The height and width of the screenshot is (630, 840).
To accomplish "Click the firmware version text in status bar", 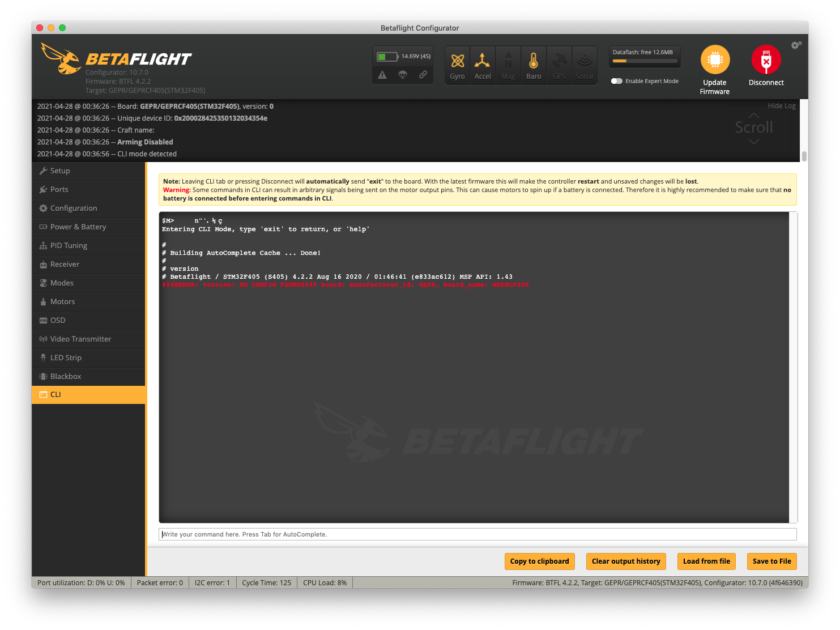I will pos(657,582).
